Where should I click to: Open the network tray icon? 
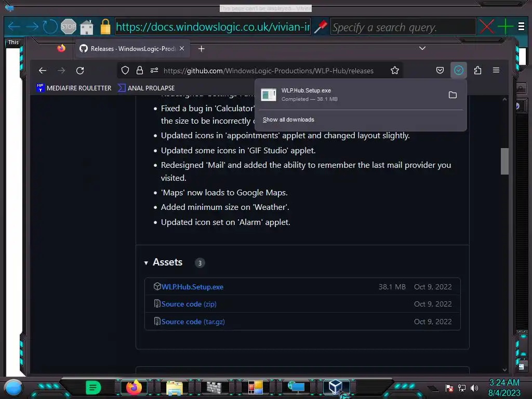[x=462, y=388]
